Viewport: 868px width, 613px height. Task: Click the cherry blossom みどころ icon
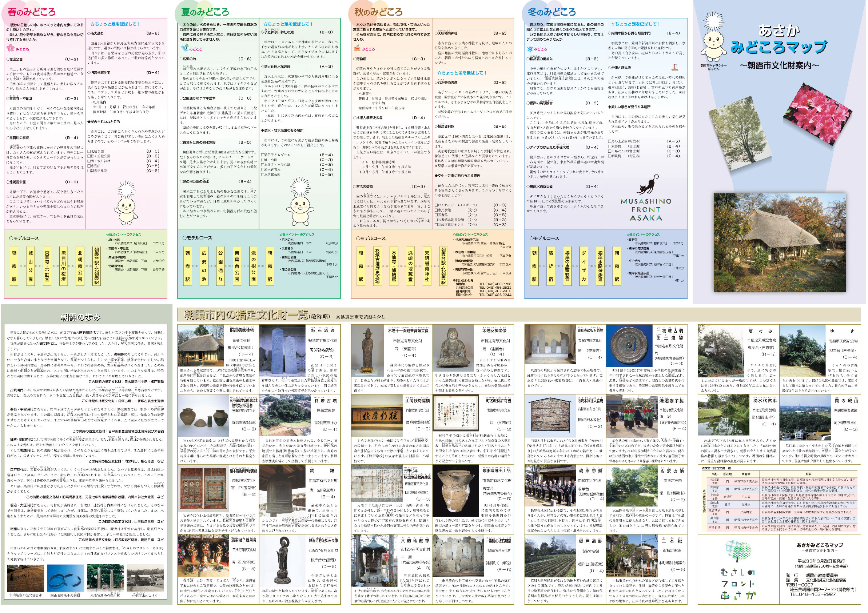click(x=11, y=48)
